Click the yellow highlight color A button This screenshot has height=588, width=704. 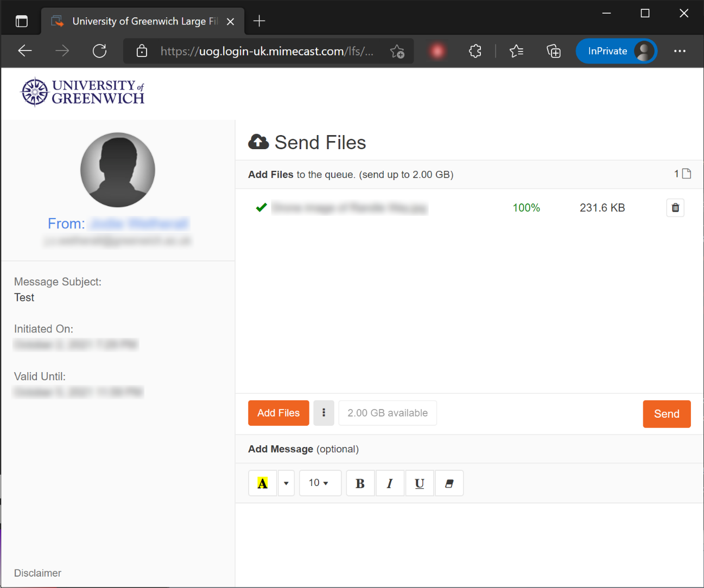click(263, 483)
